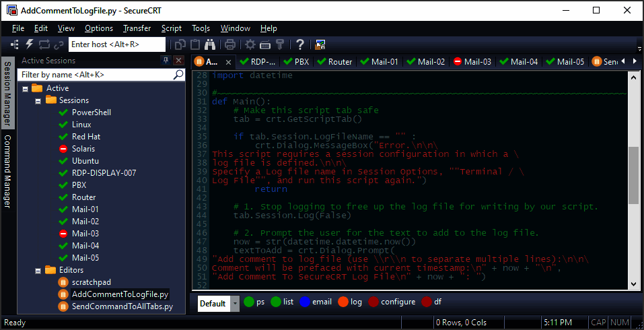Switch to the RDP tab
Screen dimensions: 644x330
(x=258, y=62)
